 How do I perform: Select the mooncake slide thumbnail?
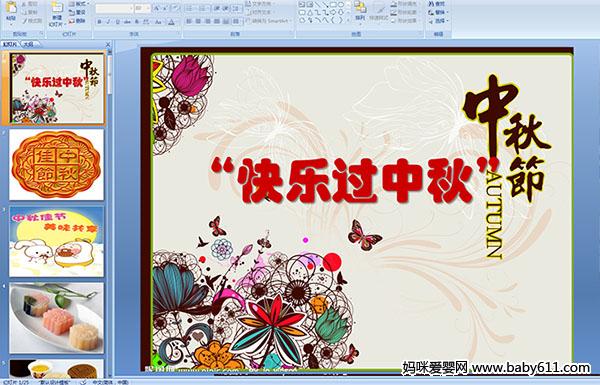tap(56, 165)
